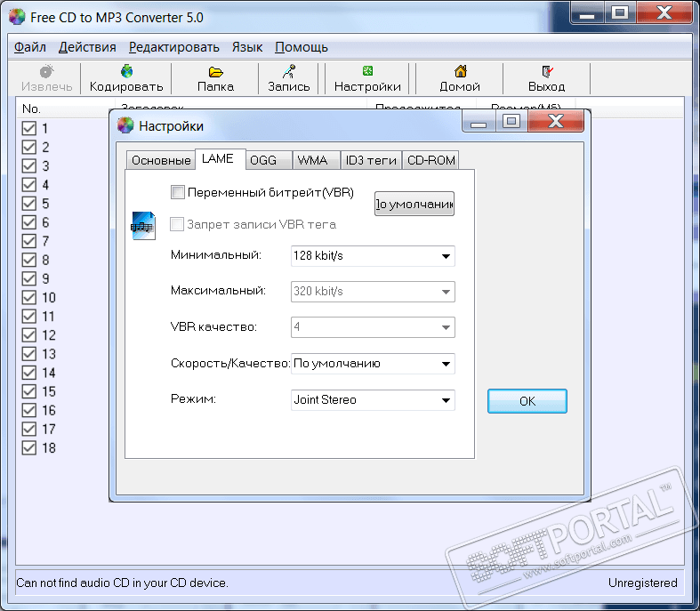Screen dimensions: 700x611
Task: Click the Кодировать encode toolbar icon
Action: click(126, 71)
